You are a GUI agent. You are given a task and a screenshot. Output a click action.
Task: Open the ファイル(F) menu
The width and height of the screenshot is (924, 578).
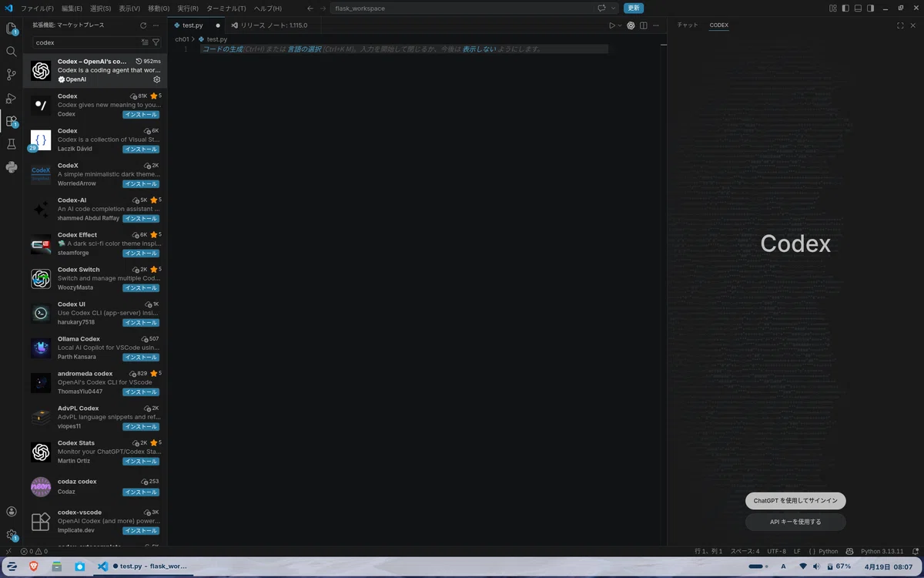(38, 8)
